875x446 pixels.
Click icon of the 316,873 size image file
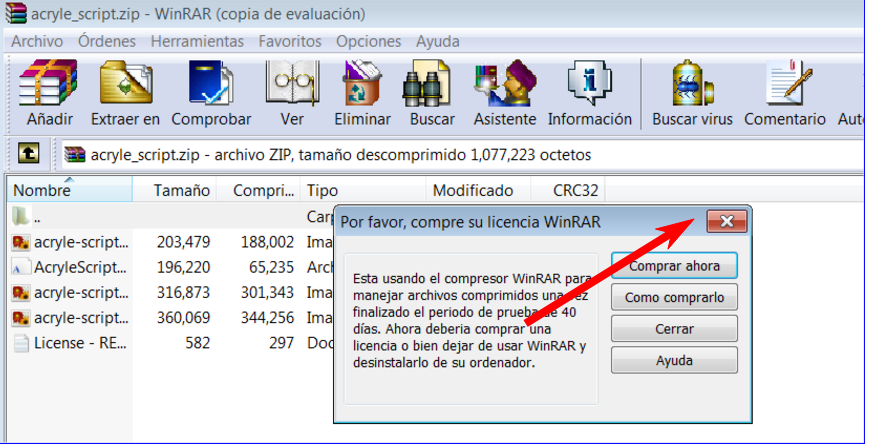coord(21,292)
